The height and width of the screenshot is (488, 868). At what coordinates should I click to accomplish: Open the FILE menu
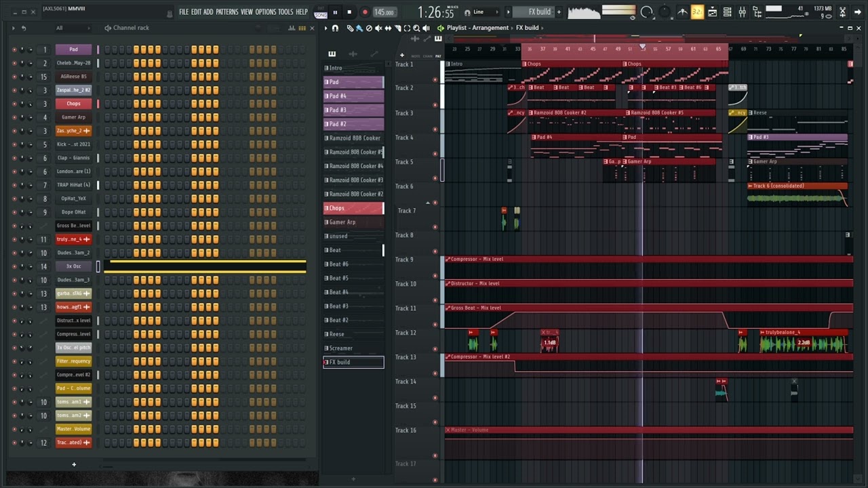(184, 12)
